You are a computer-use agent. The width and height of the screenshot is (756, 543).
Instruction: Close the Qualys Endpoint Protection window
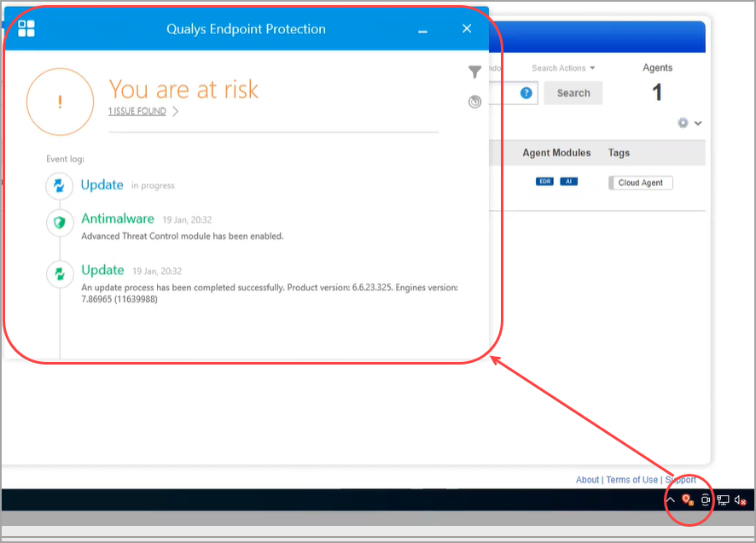click(x=467, y=28)
